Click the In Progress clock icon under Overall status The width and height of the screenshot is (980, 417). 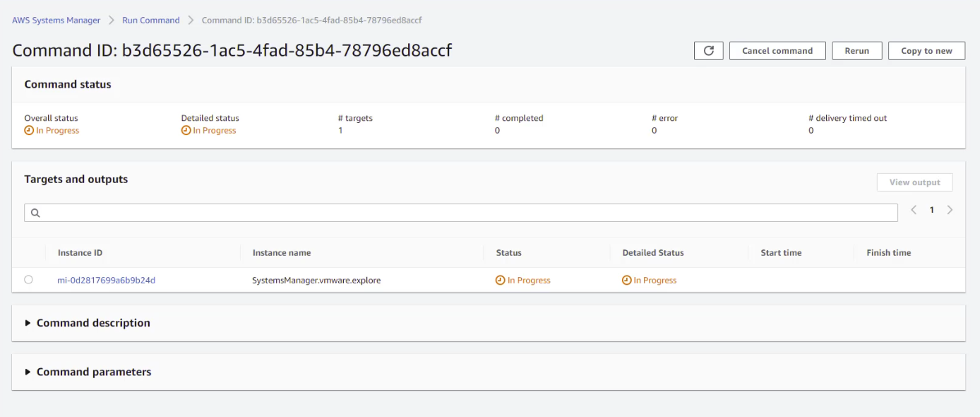29,130
